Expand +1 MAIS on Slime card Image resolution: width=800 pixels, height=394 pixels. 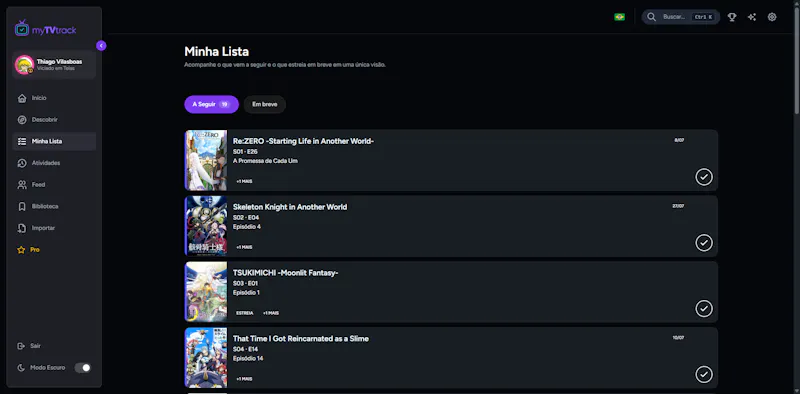[x=244, y=379]
